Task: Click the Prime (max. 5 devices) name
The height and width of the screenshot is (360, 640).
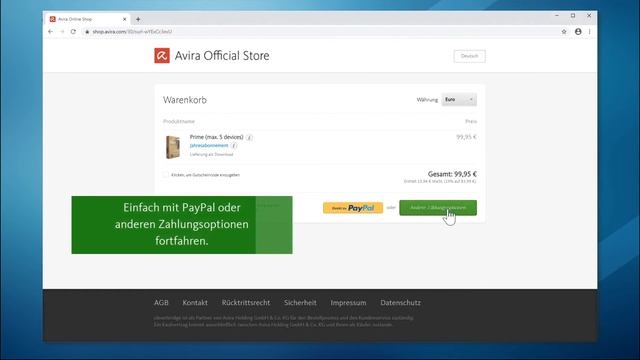Action: pos(216,137)
